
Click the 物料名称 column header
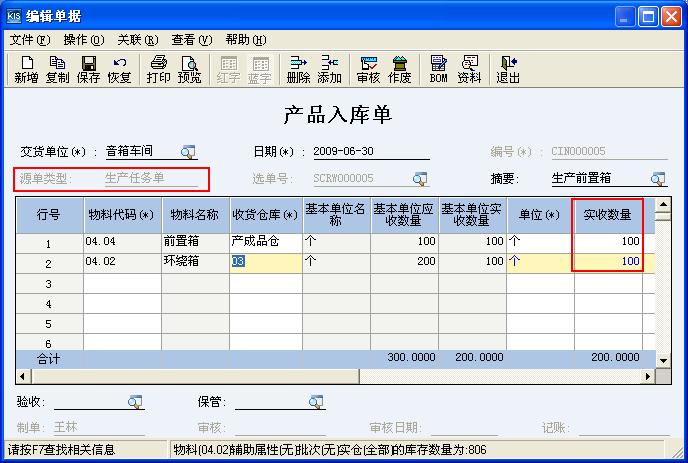click(x=196, y=215)
